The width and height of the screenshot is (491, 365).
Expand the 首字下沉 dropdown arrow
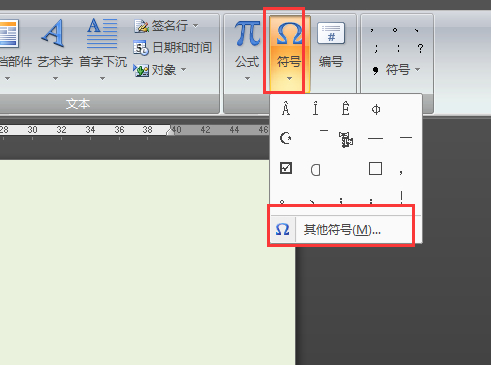coord(103,79)
